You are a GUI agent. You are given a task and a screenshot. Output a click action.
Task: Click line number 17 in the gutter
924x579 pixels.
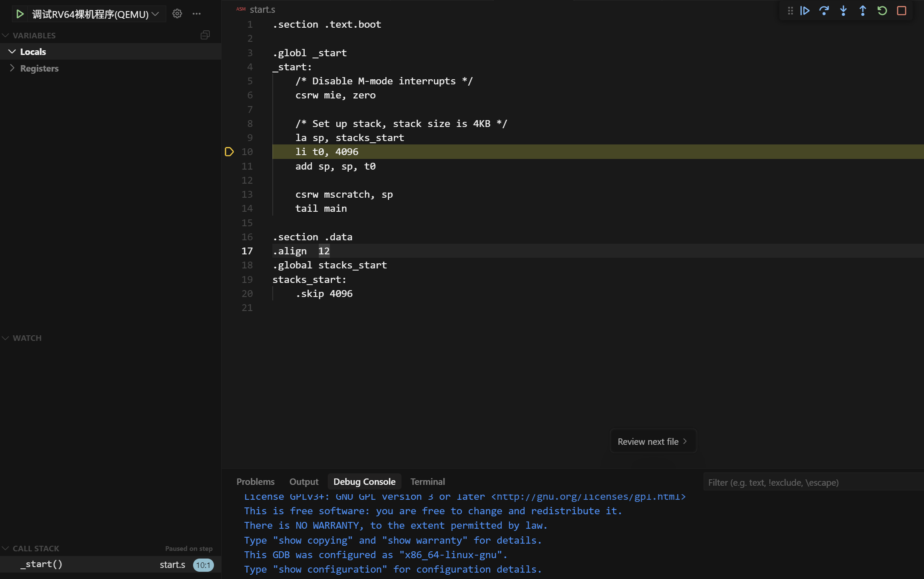click(247, 251)
